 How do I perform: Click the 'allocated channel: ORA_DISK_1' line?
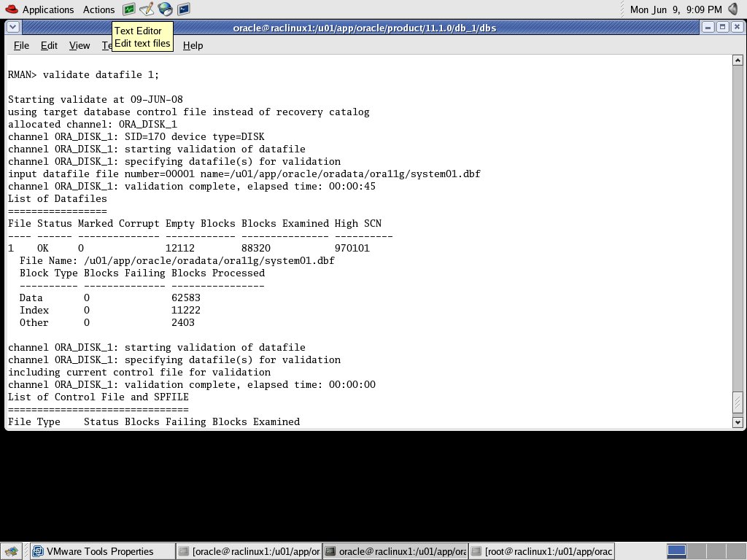93,124
